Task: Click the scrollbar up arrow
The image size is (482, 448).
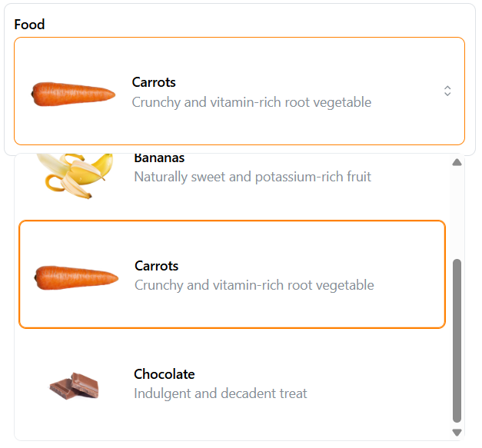Action: point(457,162)
